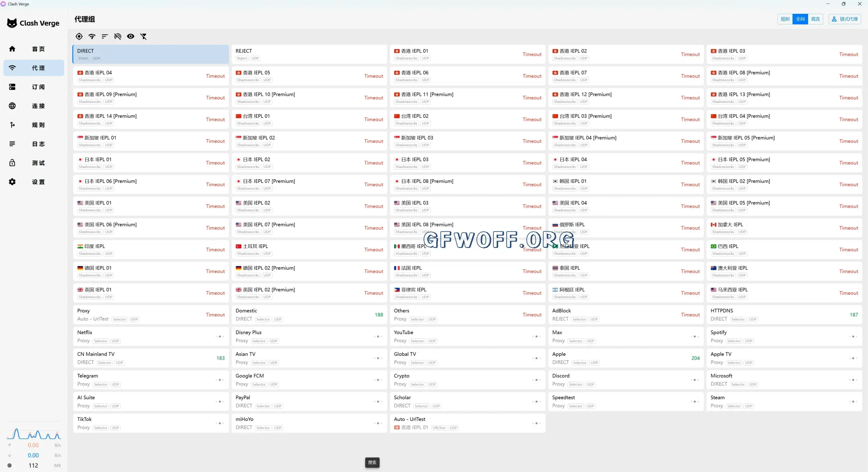Screen dimensions: 868x472
Task: Click the 链式代理 chain proxy button
Action: click(845, 19)
